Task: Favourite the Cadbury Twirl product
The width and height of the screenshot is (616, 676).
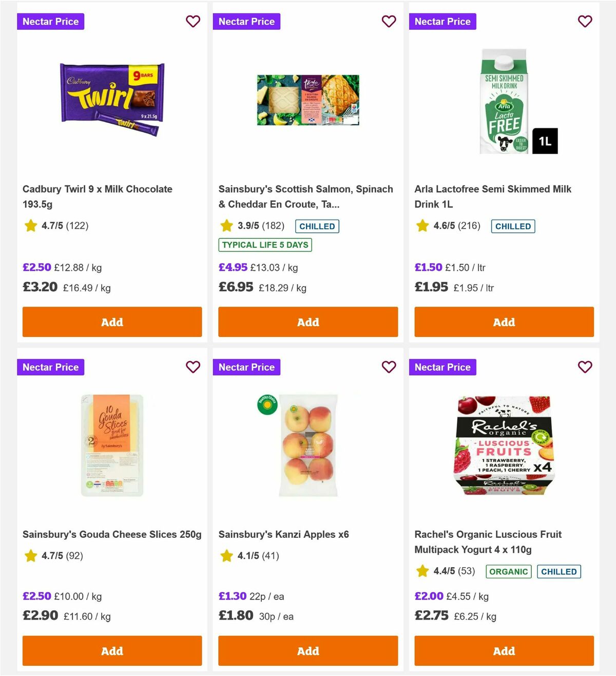Action: click(193, 22)
